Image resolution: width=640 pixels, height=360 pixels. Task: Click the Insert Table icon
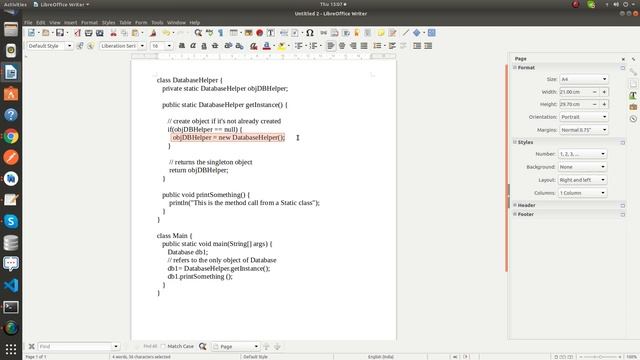[233, 33]
